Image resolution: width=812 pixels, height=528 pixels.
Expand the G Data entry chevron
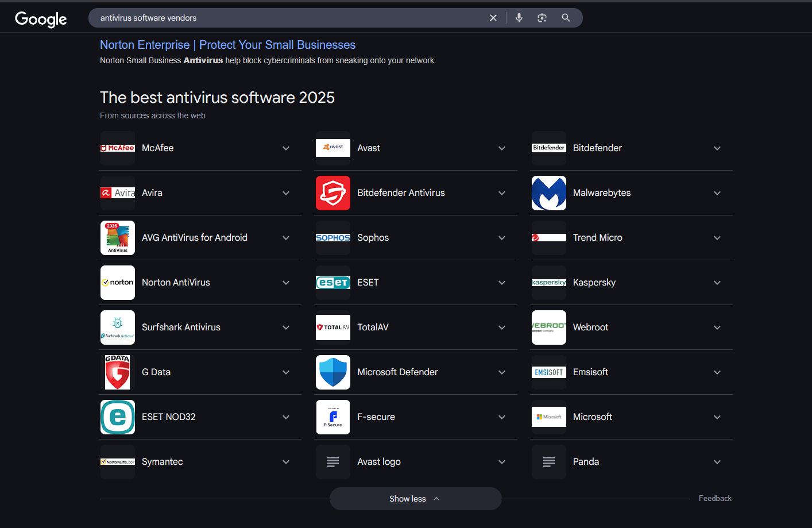tap(286, 372)
